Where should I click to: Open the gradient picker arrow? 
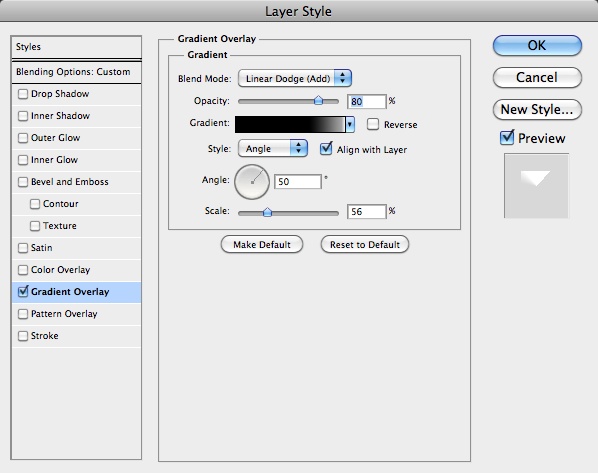coord(350,124)
